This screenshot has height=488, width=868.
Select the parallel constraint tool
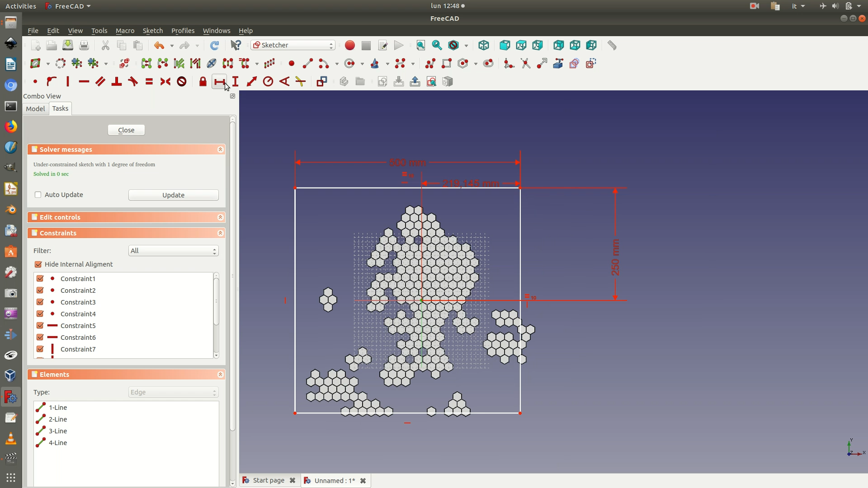point(100,82)
